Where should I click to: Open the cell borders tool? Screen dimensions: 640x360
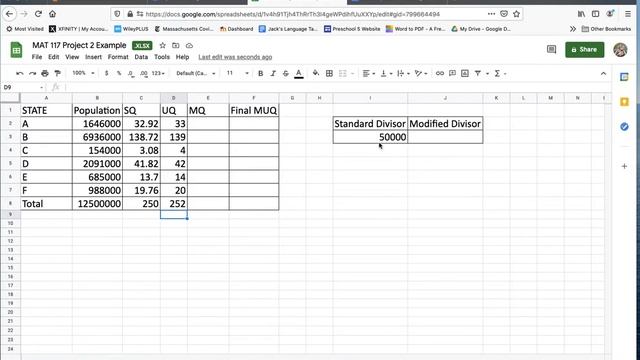(329, 73)
